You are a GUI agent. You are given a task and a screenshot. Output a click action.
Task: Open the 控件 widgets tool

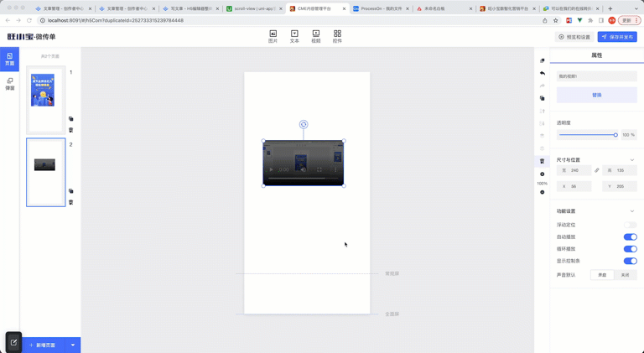pos(337,37)
